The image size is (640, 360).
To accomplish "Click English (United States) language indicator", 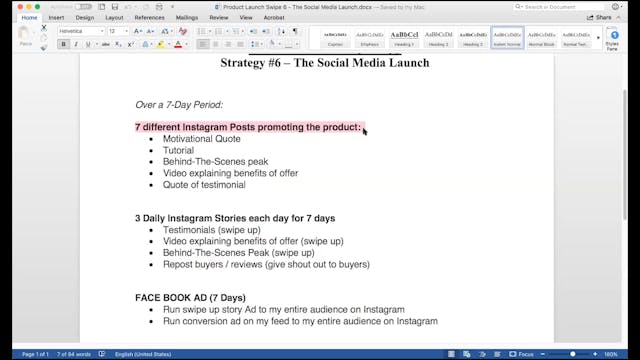I will coord(143,354).
